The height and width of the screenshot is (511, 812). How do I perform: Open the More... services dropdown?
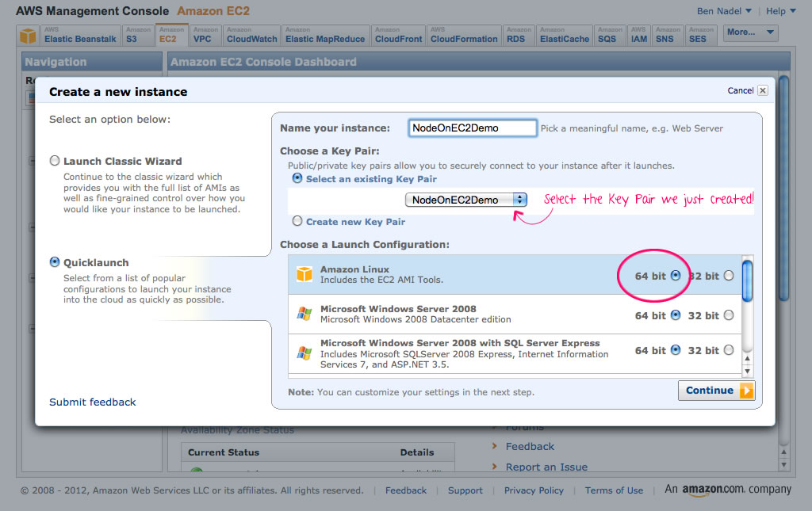[x=750, y=32]
